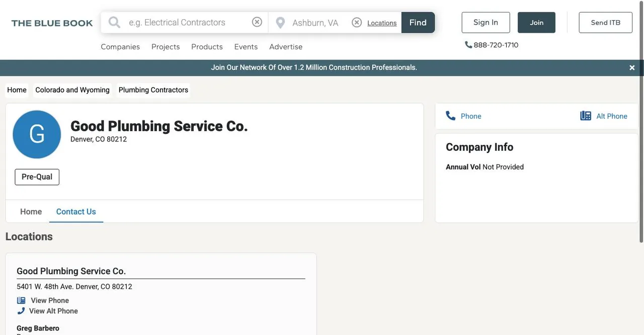Click View Alt Phone link
The height and width of the screenshot is (335, 644).
pyautogui.click(x=53, y=311)
